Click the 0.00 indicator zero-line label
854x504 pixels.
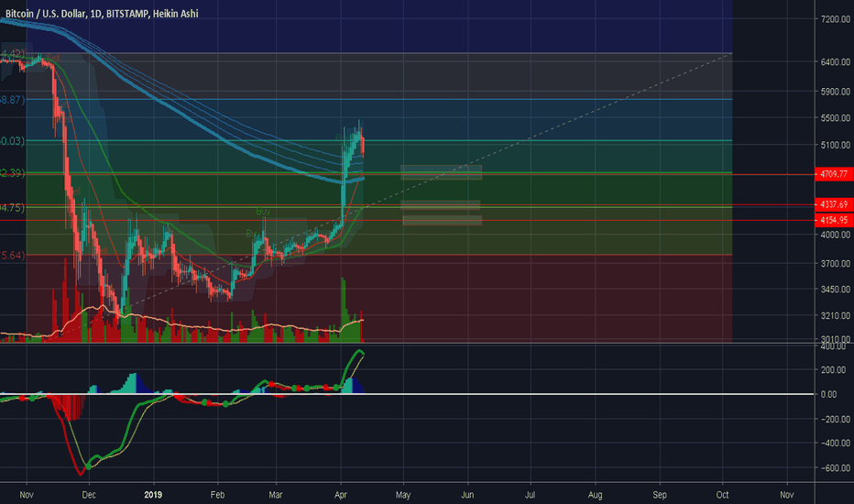[x=829, y=394]
